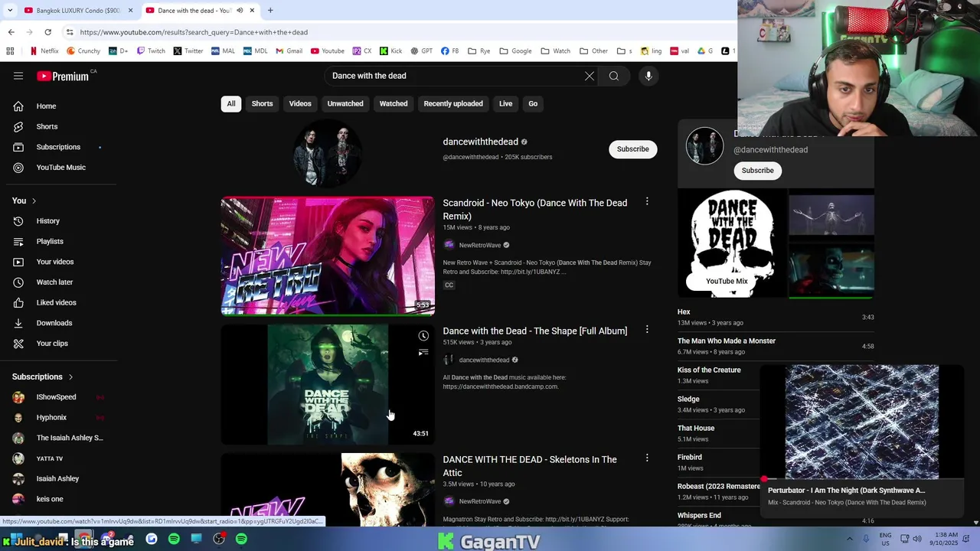The height and width of the screenshot is (551, 980).
Task: Go to YouTube Premium home logo
Action: [63, 76]
